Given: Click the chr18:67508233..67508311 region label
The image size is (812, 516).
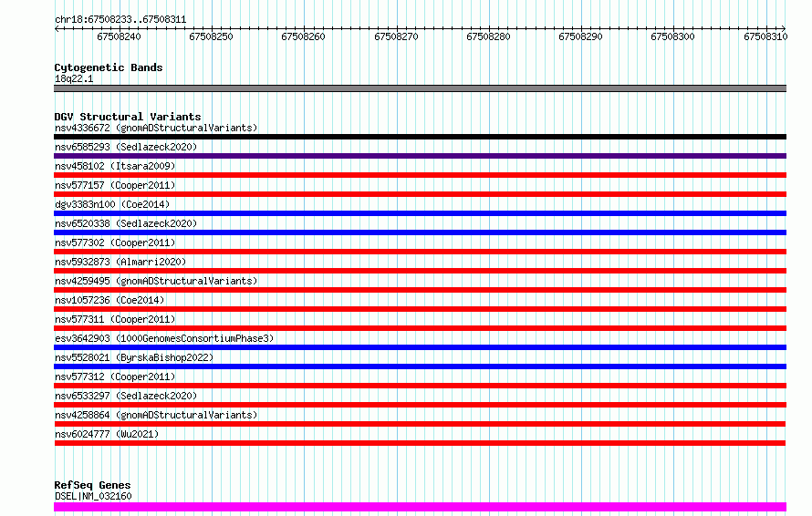Looking at the screenshot, I should pos(120,20).
